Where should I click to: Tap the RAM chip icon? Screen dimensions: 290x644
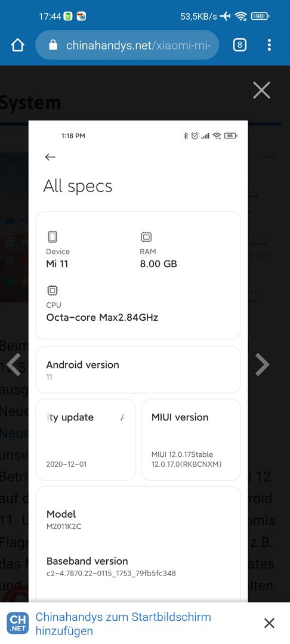(x=146, y=237)
